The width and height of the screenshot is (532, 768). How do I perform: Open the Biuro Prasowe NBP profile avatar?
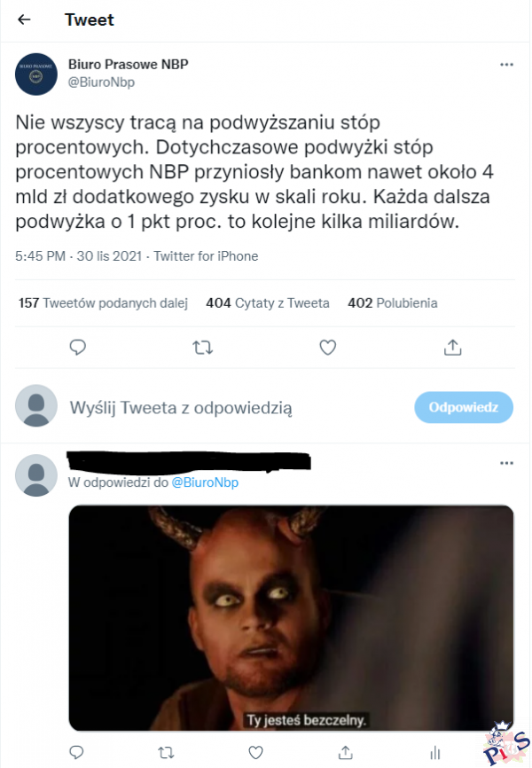[36, 74]
